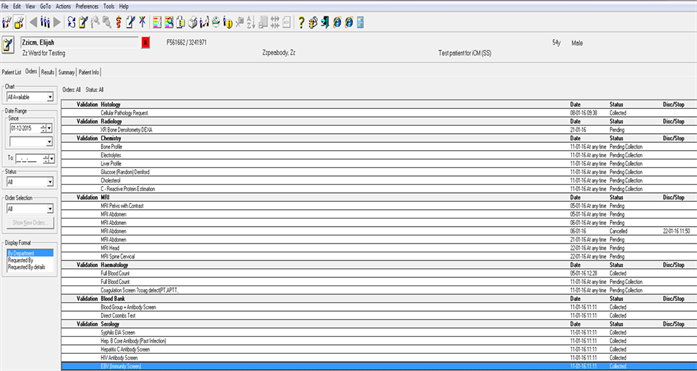This screenshot has height=371, width=697.
Task: Select the 'Bone Profile' chemistry order
Action: (x=379, y=147)
